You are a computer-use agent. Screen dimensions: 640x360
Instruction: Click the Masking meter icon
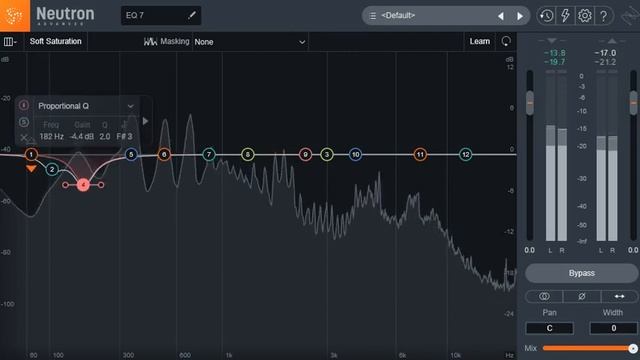[x=150, y=42]
